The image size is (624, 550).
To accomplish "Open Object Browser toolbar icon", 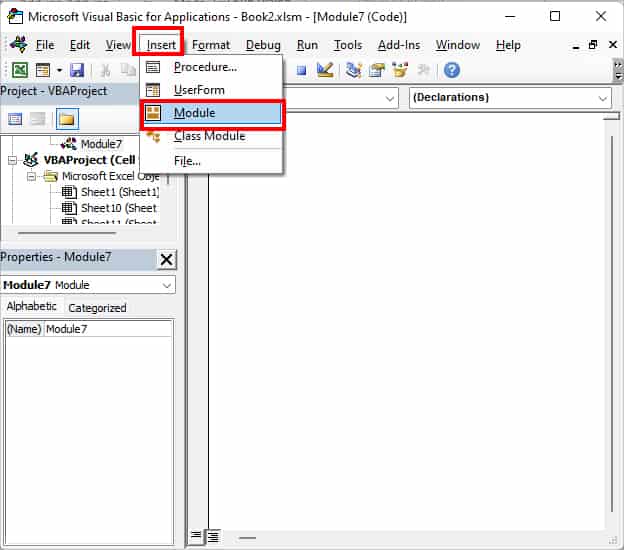I will point(400,70).
